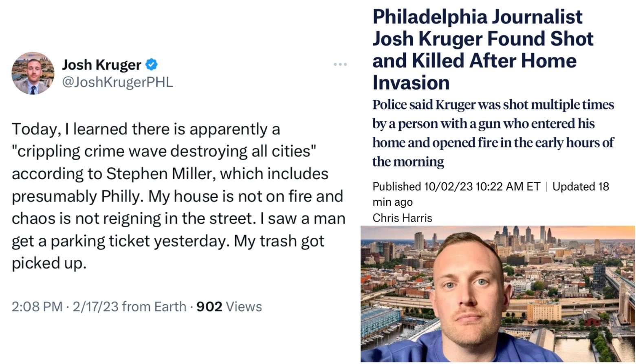This screenshot has height=364, width=636.
Task: Click the blue verified badge
Action: (152, 64)
